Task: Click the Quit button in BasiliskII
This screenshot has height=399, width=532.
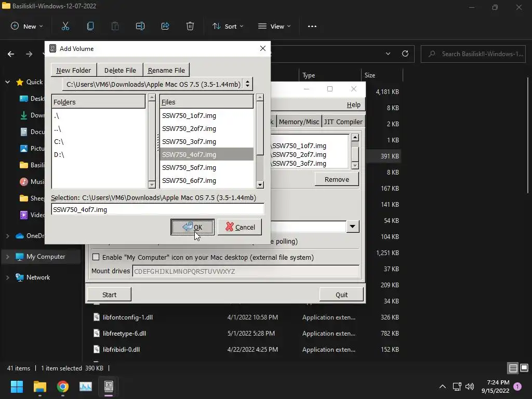Action: point(341,295)
